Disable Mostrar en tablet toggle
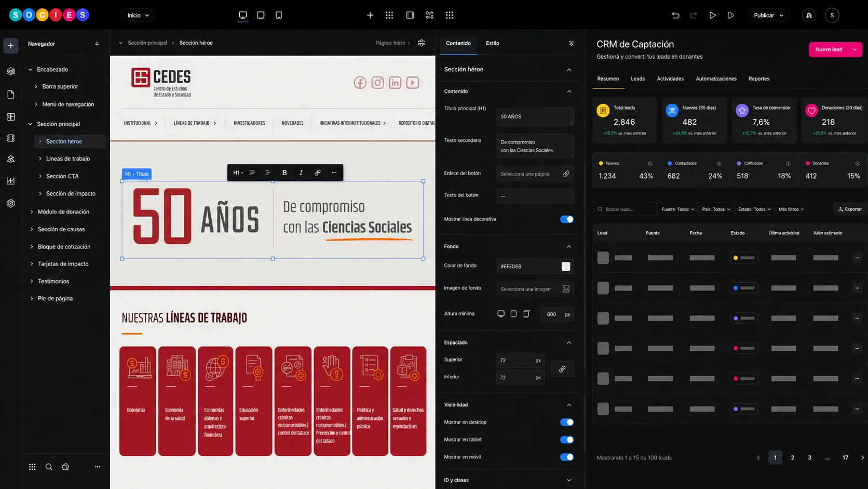Viewport: 868px width, 489px height. pyautogui.click(x=566, y=440)
